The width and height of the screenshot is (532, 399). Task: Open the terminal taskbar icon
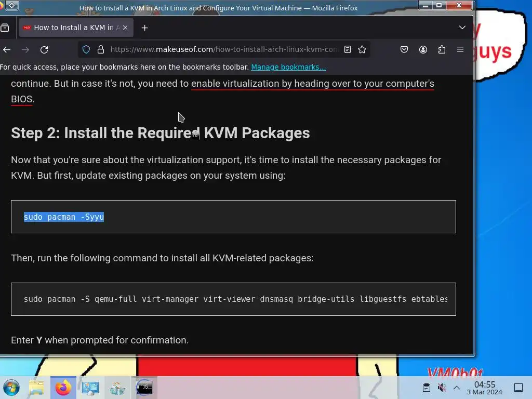tap(144, 388)
